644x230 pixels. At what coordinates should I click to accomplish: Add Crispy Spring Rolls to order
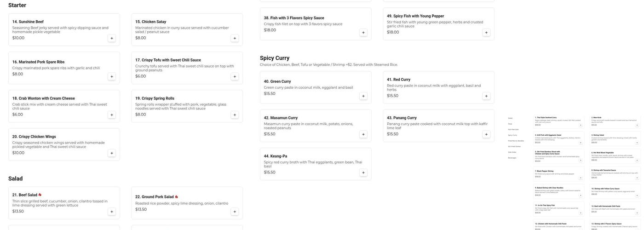(235, 115)
